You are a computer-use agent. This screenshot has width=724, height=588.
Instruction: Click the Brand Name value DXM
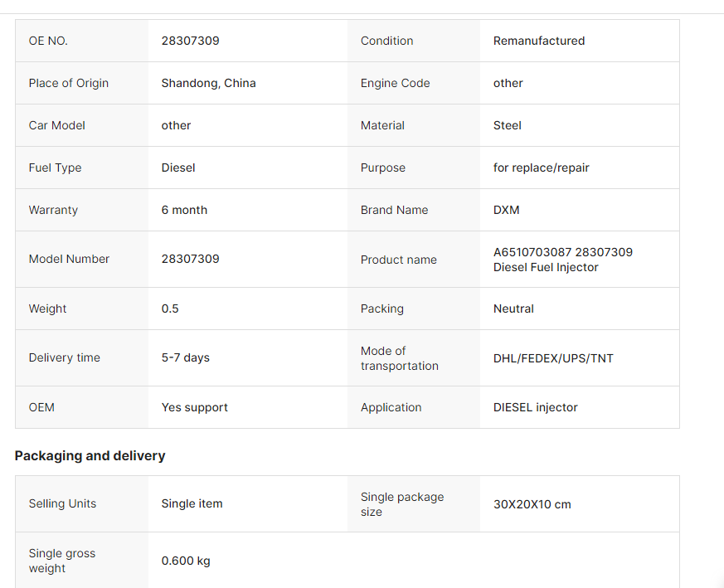tap(507, 210)
